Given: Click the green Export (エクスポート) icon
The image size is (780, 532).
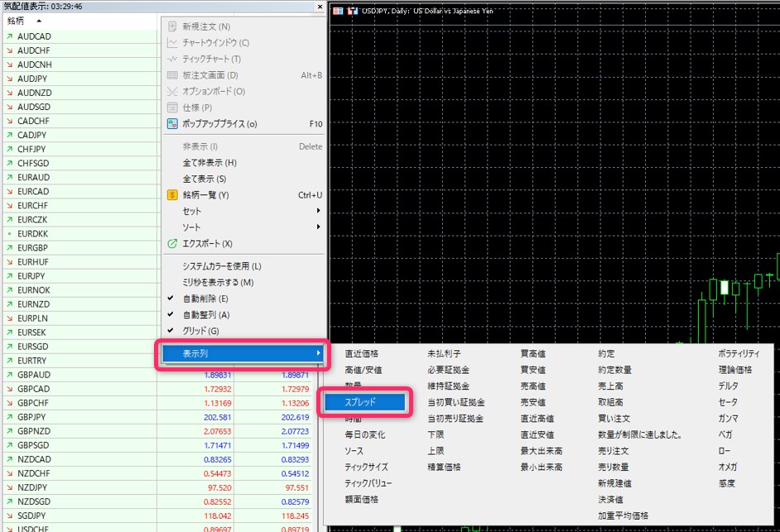Looking at the screenshot, I should click(x=172, y=244).
